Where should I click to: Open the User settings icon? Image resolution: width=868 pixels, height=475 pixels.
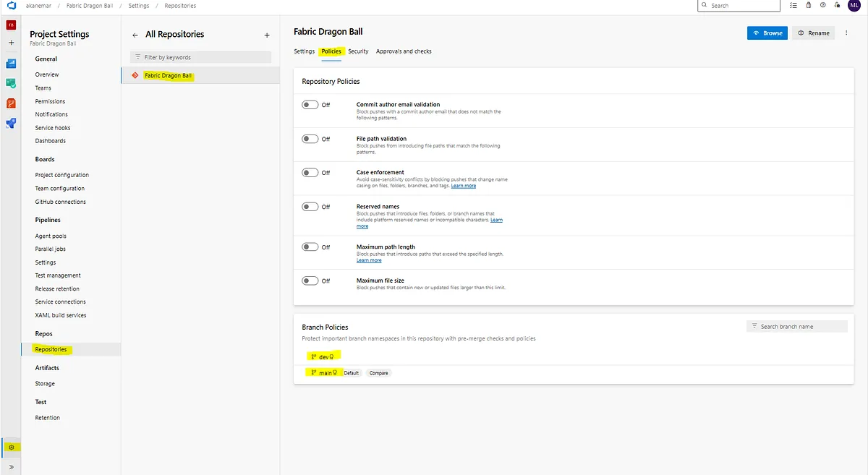pos(838,5)
